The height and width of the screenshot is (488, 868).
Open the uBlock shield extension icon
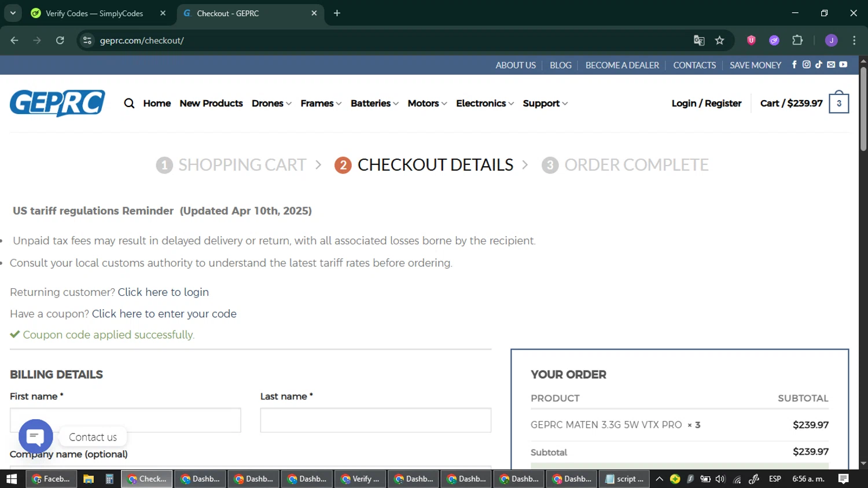point(751,41)
